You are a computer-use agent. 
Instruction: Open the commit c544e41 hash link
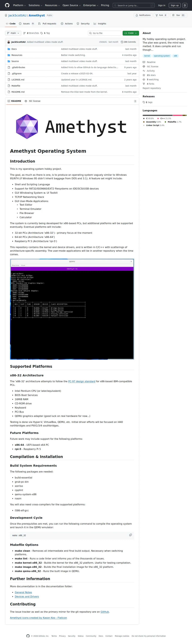point(103,42)
